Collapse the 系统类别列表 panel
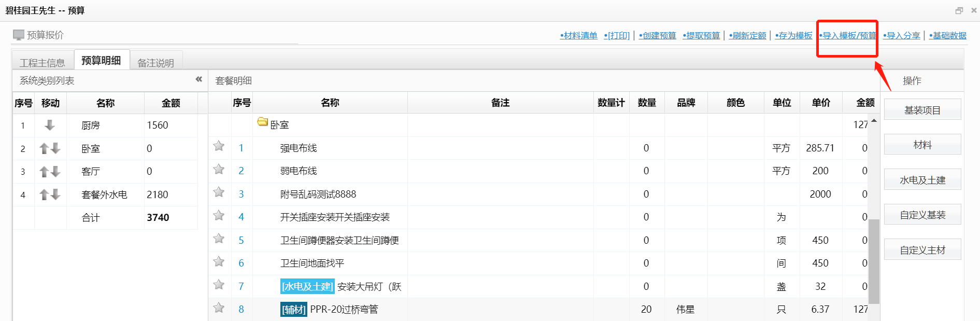Viewport: 980px width, 321px height. coord(198,79)
